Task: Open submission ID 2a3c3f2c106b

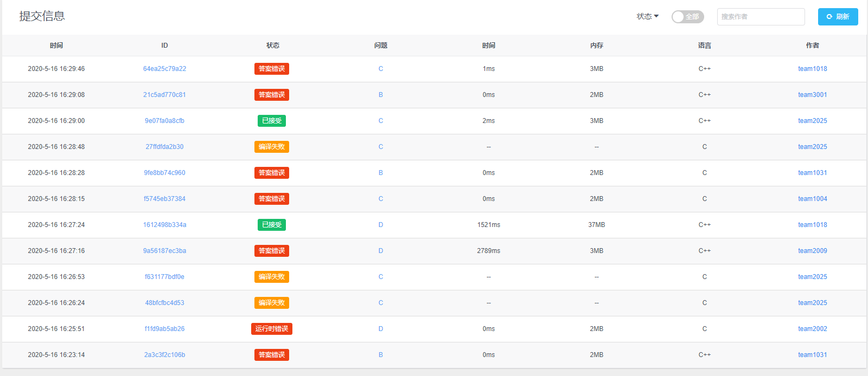Action: point(164,355)
